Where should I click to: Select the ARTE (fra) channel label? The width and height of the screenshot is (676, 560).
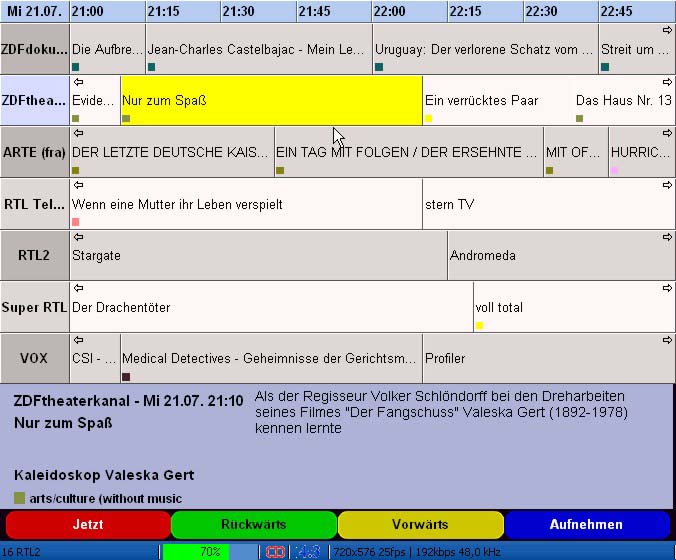tap(34, 152)
